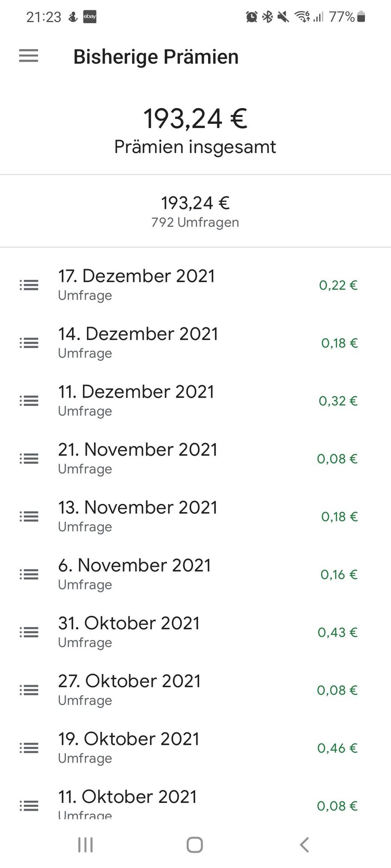Tap list icon beside 19. Oktober 2021
391x868 pixels.
click(29, 748)
